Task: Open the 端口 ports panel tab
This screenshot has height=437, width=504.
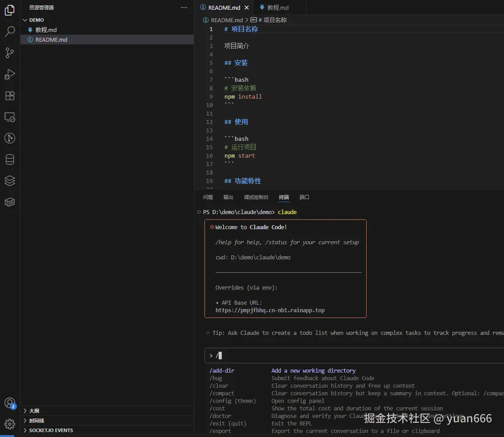Action: coord(304,197)
